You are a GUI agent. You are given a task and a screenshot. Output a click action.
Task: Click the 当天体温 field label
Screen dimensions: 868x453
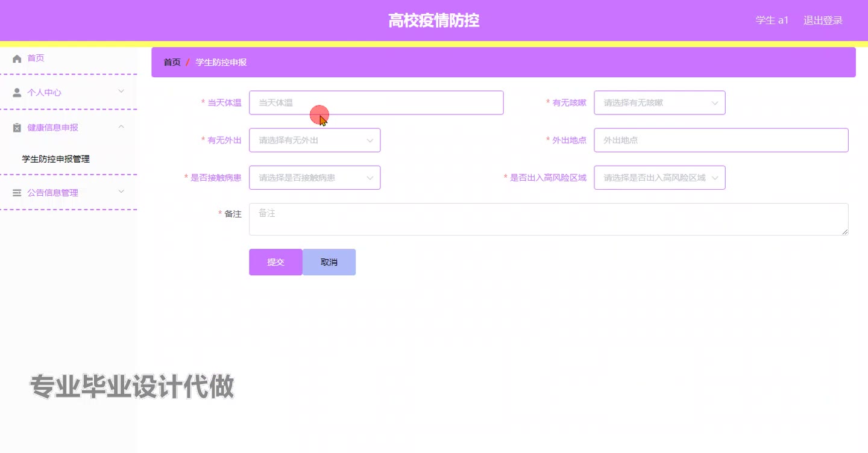(x=224, y=103)
